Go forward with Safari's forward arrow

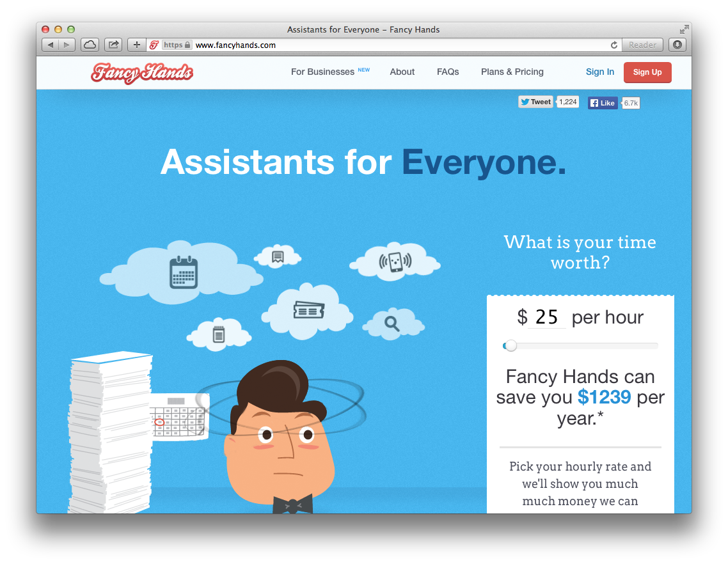67,45
